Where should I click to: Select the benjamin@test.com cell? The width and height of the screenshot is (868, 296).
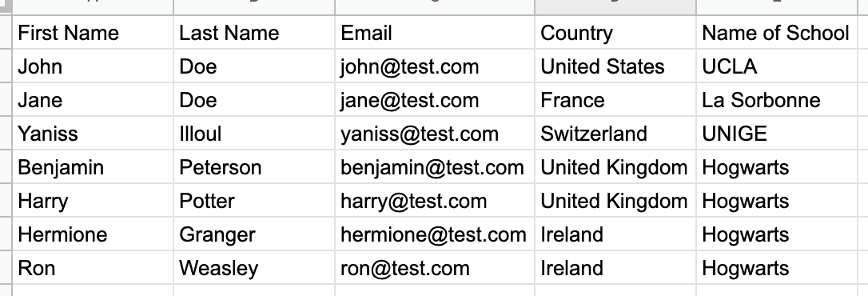pos(435,167)
